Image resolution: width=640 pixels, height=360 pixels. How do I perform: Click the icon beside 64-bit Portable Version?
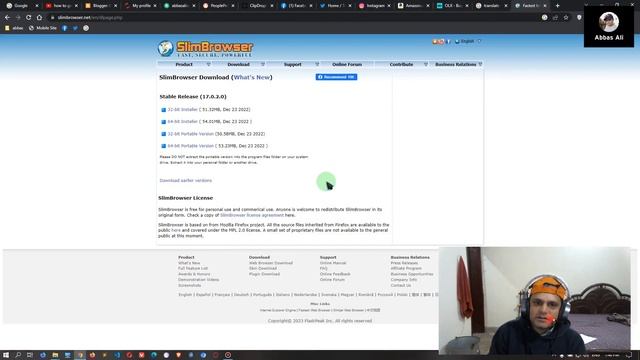tap(163, 146)
